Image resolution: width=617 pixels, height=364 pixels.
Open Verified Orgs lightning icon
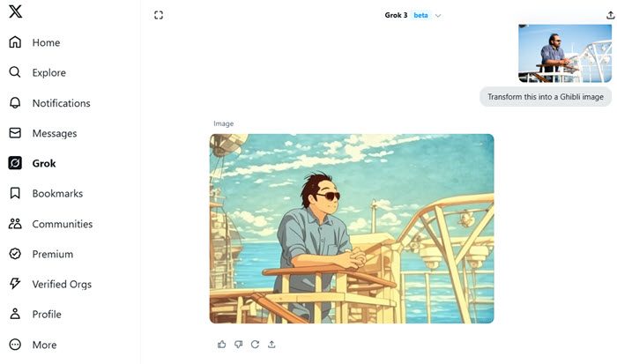tap(15, 284)
